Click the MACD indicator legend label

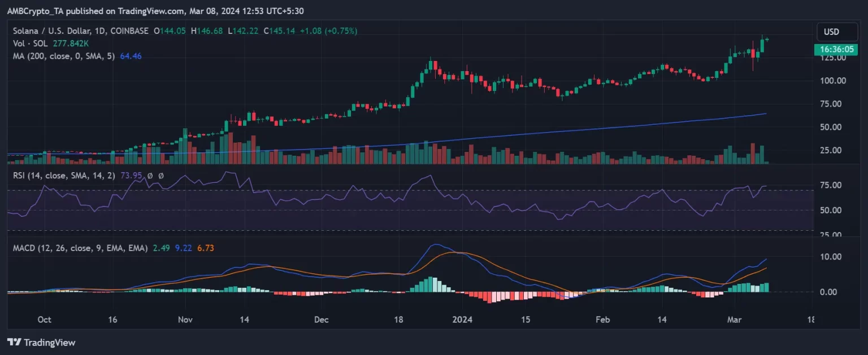[80, 248]
